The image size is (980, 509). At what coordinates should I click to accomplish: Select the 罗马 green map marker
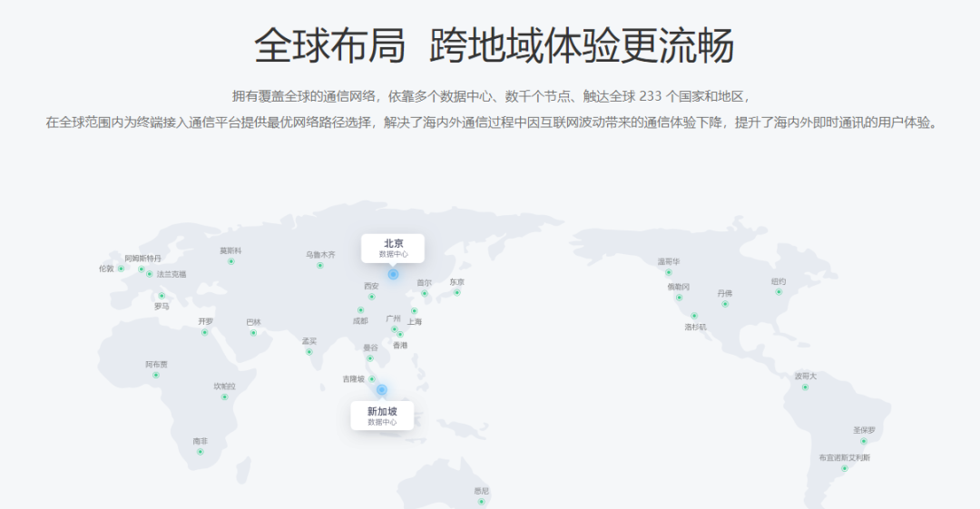pos(162,297)
